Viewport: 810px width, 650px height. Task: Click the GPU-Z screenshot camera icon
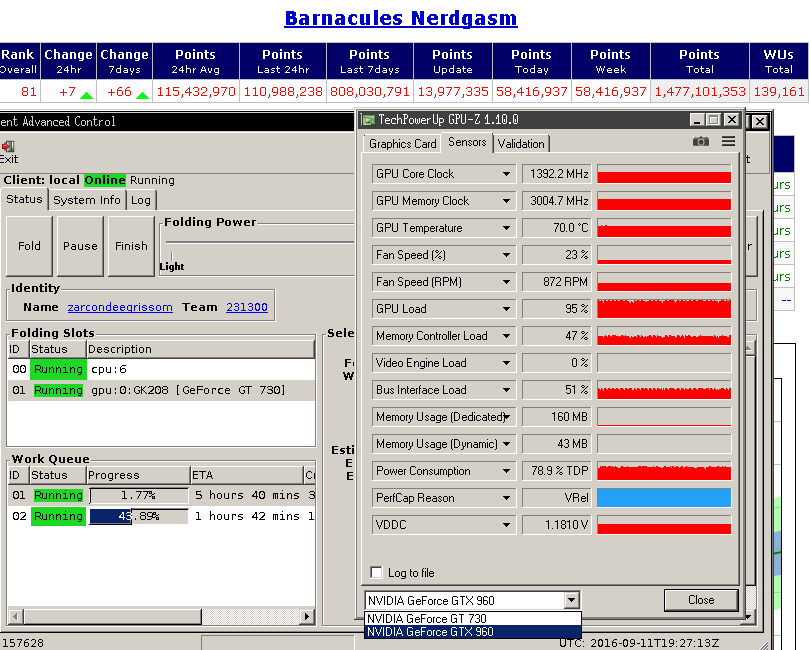pyautogui.click(x=700, y=141)
